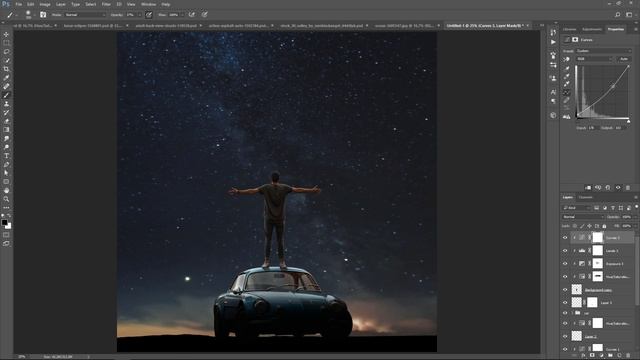The height and width of the screenshot is (360, 640).
Task: Click the foreground color swatch
Action: click(4, 222)
